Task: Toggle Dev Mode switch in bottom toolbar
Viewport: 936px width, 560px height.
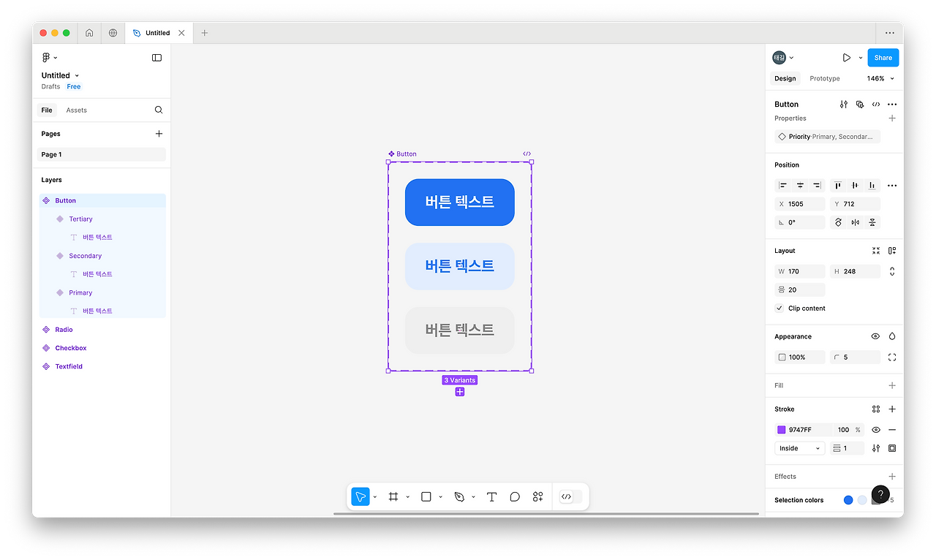Action: pyautogui.click(x=570, y=496)
